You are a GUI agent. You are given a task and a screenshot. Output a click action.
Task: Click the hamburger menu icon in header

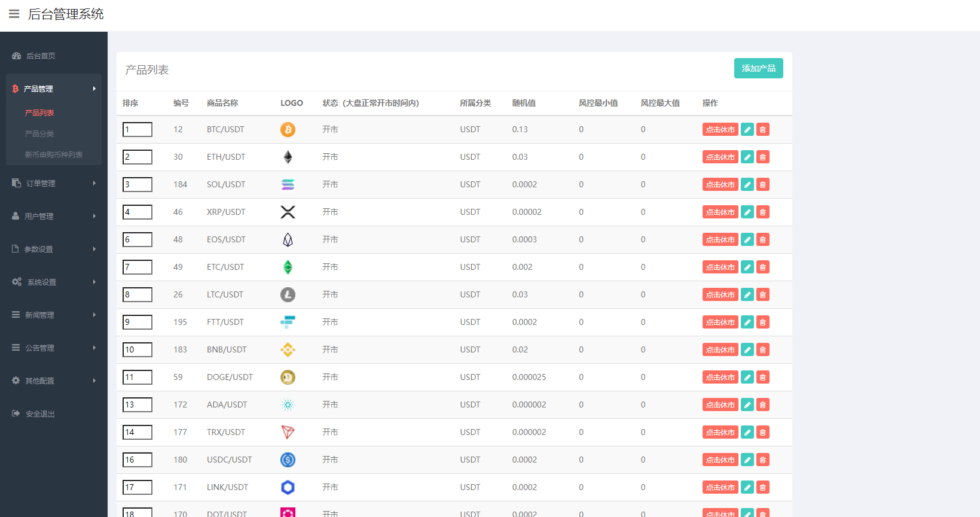tap(14, 14)
